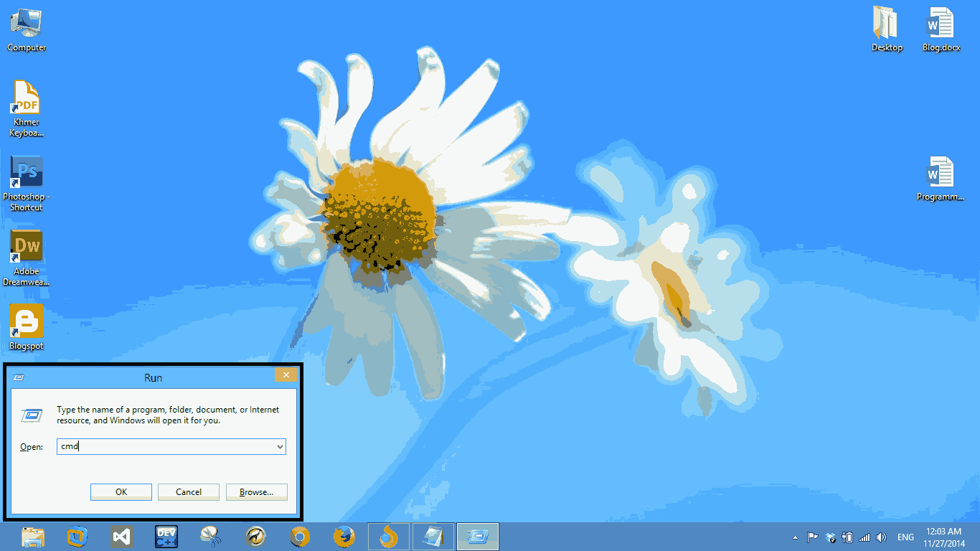This screenshot has height=551, width=980.
Task: Confirm running cmd with OK
Action: click(x=121, y=491)
